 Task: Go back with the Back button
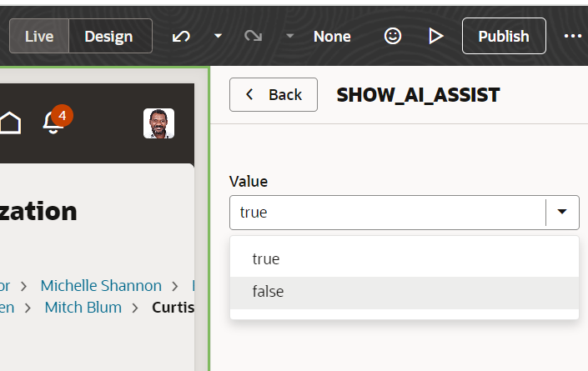point(274,95)
